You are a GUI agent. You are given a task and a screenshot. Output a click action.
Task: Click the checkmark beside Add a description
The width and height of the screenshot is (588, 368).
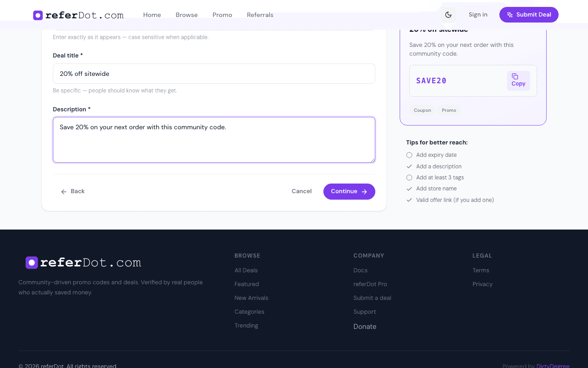coord(409,167)
